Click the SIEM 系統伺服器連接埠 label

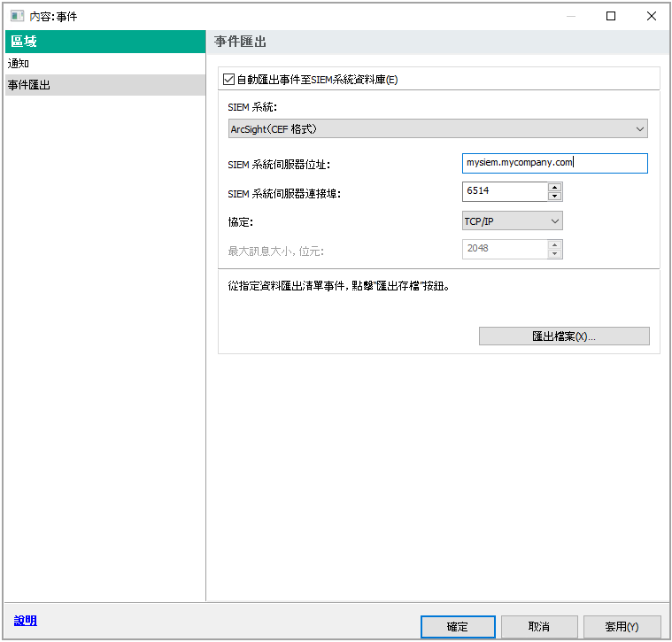[284, 194]
